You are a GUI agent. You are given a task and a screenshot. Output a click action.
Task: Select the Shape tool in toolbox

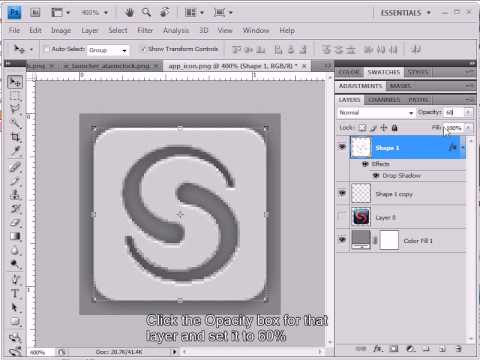pyautogui.click(x=15, y=321)
